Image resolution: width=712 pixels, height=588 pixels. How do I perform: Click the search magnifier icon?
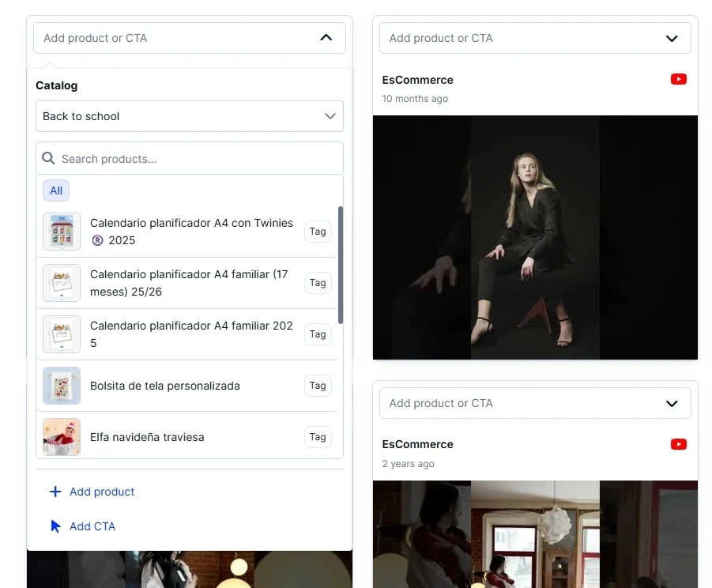[x=48, y=159]
